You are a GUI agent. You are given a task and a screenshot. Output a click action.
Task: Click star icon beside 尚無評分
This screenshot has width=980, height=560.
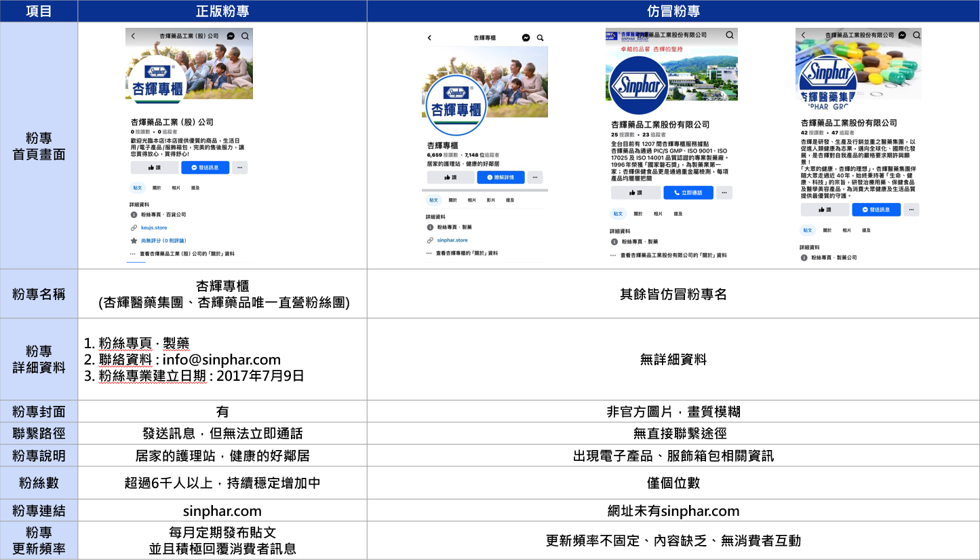coord(134,240)
